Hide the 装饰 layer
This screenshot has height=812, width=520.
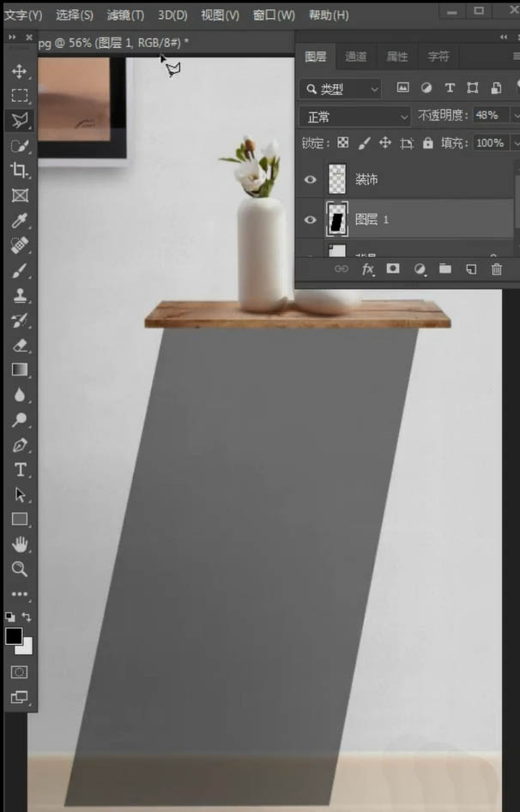310,180
